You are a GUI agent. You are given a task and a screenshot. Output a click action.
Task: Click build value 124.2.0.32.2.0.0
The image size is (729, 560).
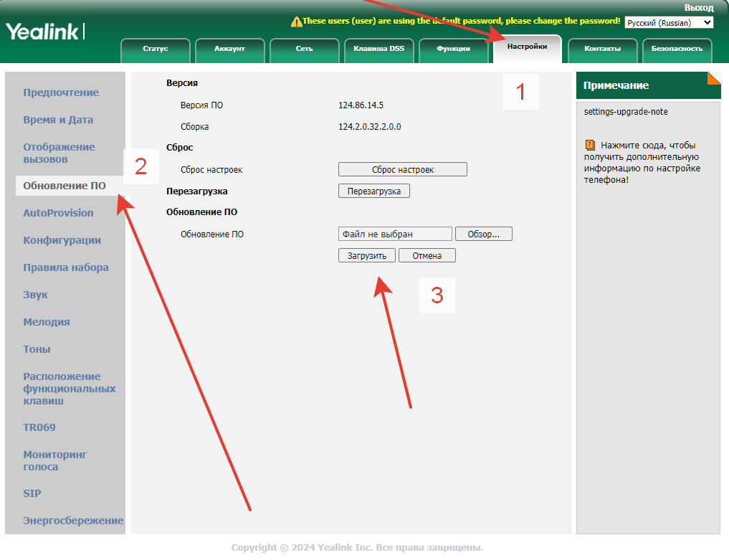(370, 126)
